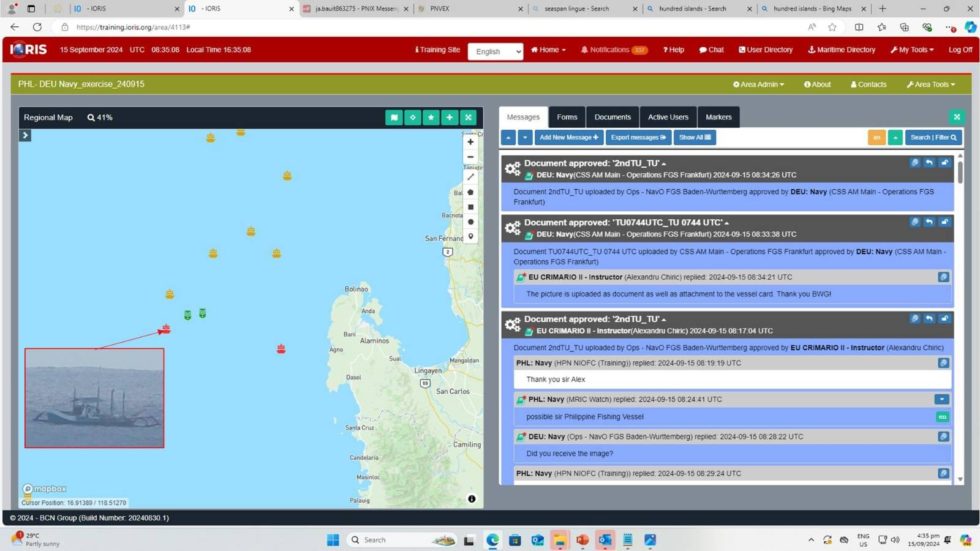Select the circle drawing tool on map

pos(470,222)
